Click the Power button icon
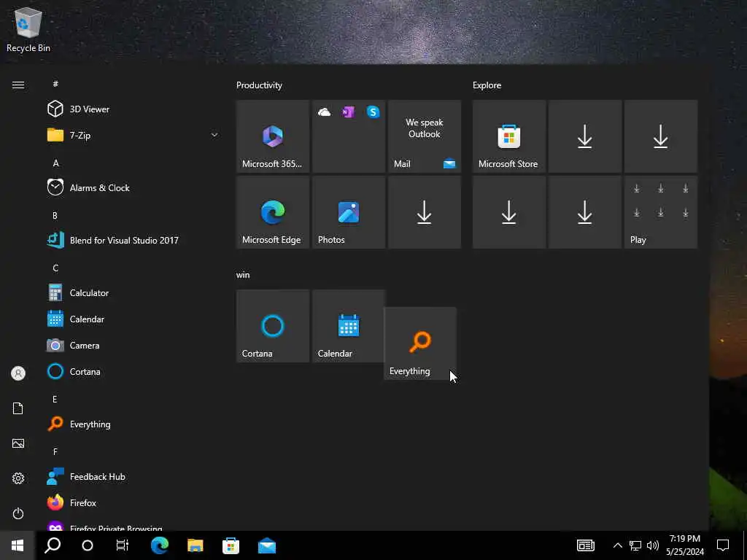Image resolution: width=747 pixels, height=560 pixels. (18, 513)
